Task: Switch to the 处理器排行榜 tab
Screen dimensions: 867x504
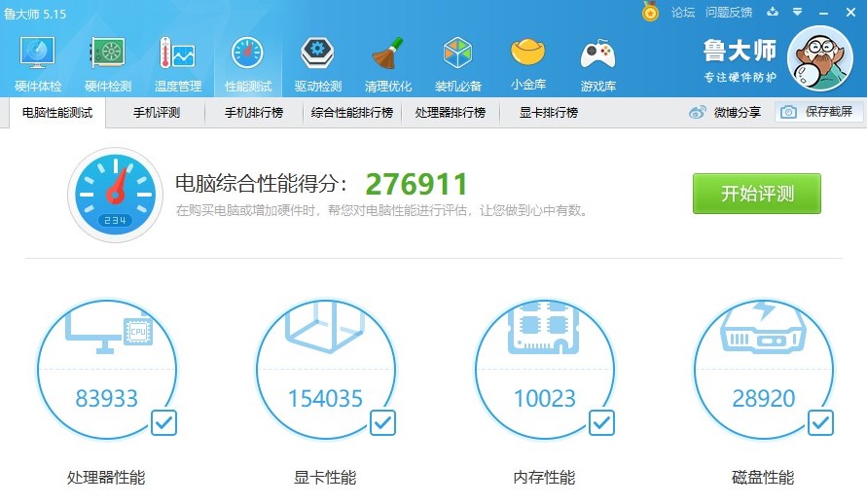Action: coord(451,113)
